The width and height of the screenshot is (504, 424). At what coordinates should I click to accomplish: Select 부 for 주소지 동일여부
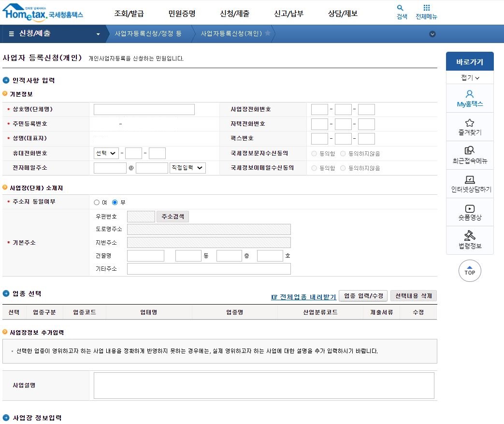(x=115, y=203)
